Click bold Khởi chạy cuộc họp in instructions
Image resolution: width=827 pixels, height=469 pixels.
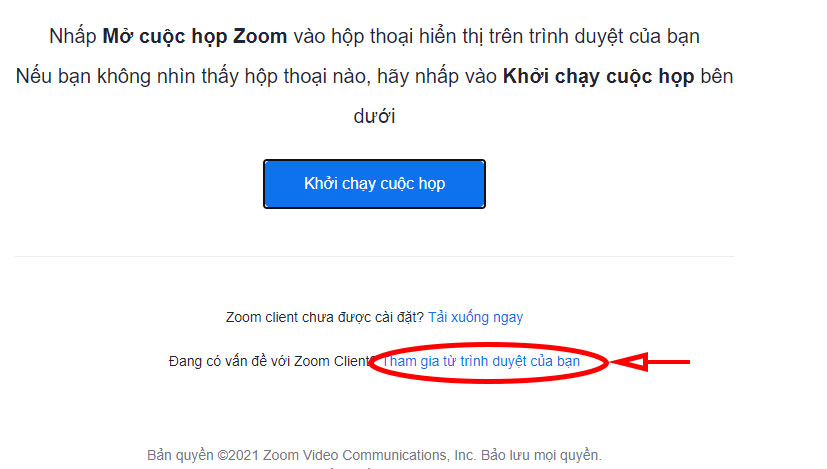click(x=598, y=76)
